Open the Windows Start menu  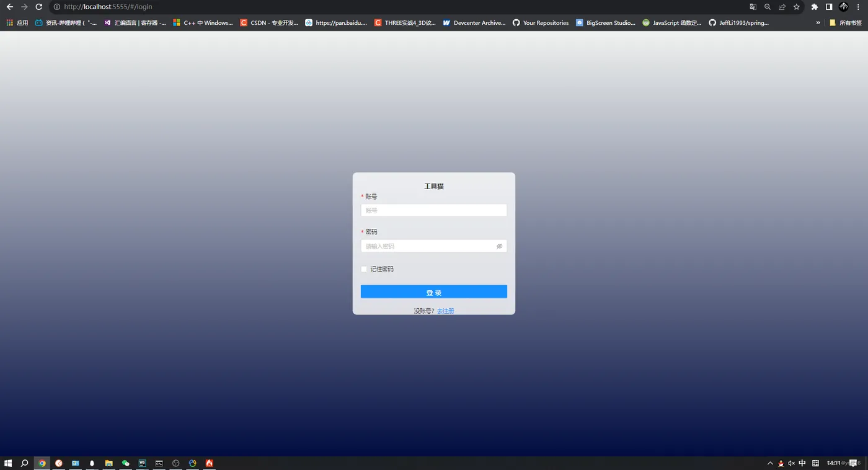coord(8,463)
